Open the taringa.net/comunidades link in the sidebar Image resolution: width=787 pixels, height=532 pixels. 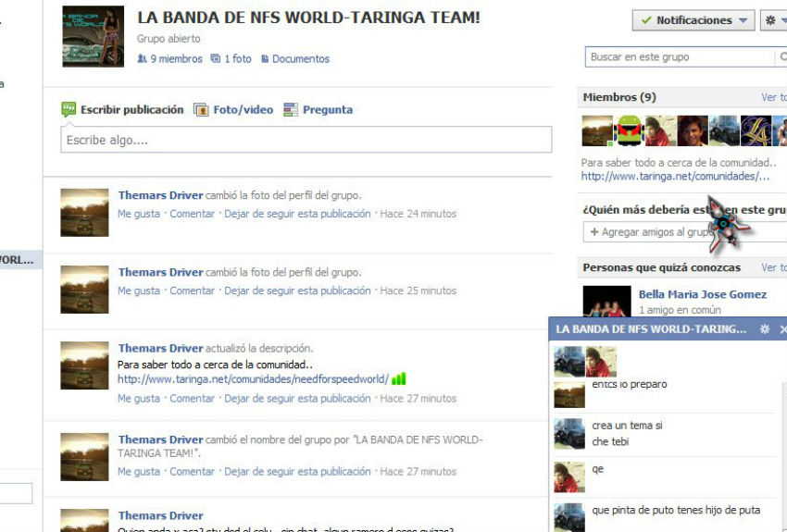click(675, 176)
